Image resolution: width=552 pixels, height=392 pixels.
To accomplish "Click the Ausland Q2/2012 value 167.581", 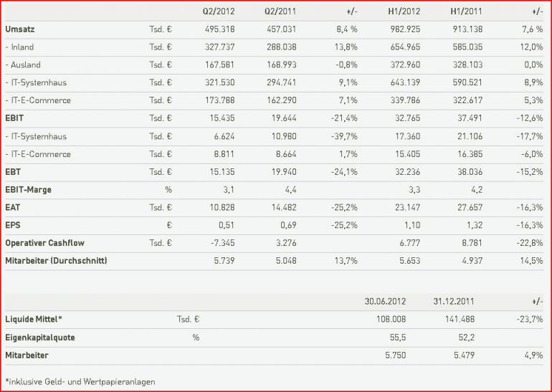I will (219, 65).
